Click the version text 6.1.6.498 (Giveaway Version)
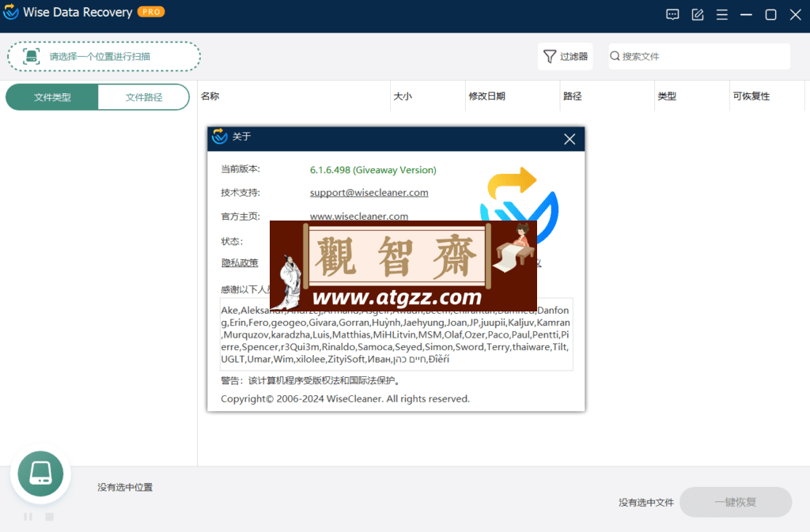 point(373,170)
